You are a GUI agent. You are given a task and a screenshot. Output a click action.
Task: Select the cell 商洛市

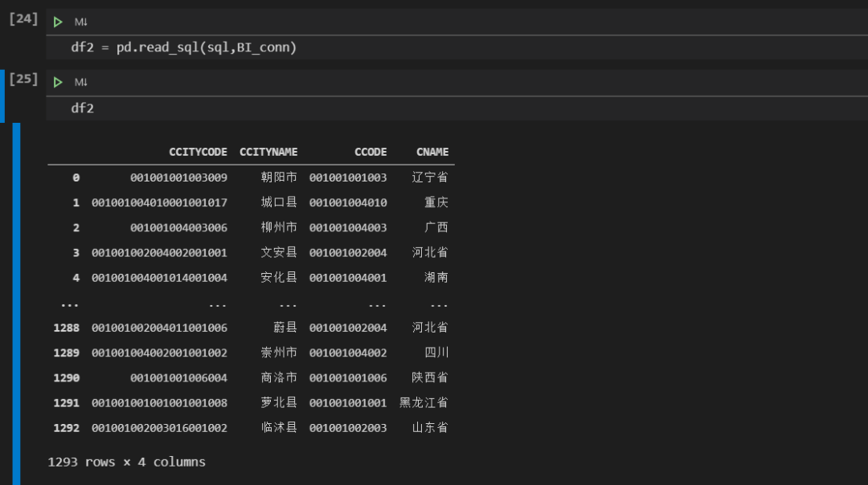pos(279,377)
